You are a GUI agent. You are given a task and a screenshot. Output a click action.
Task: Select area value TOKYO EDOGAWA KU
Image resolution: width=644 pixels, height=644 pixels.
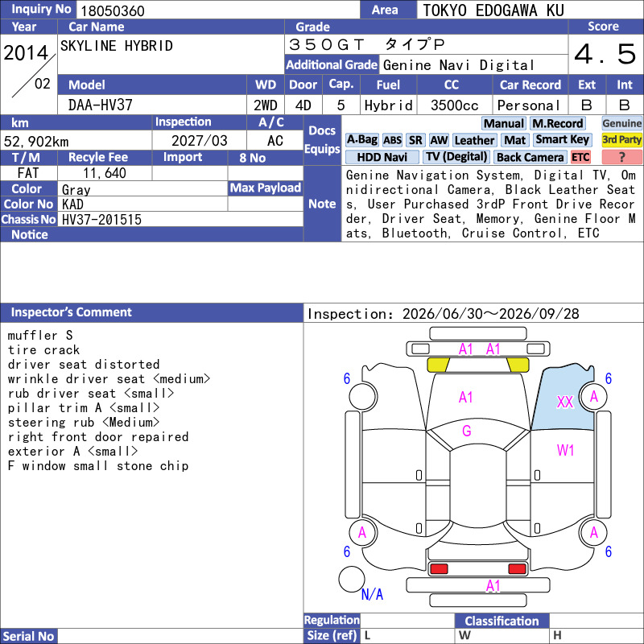click(x=493, y=10)
